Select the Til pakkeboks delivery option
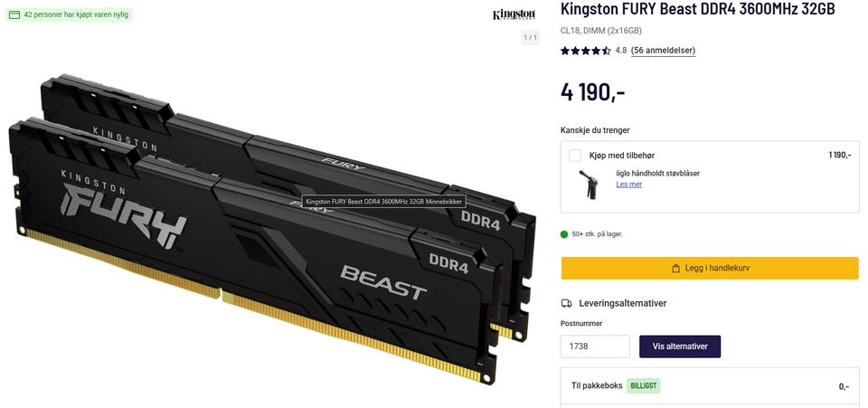 [x=710, y=386]
